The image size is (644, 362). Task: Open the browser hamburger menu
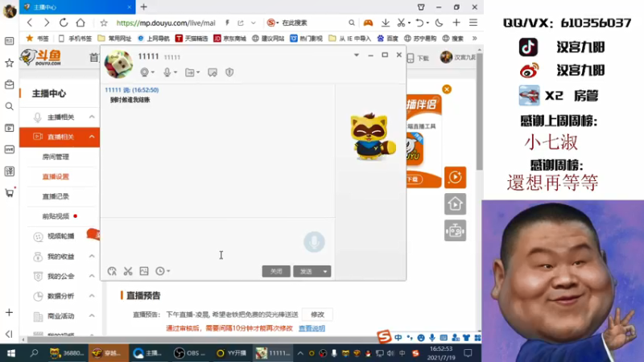click(473, 23)
